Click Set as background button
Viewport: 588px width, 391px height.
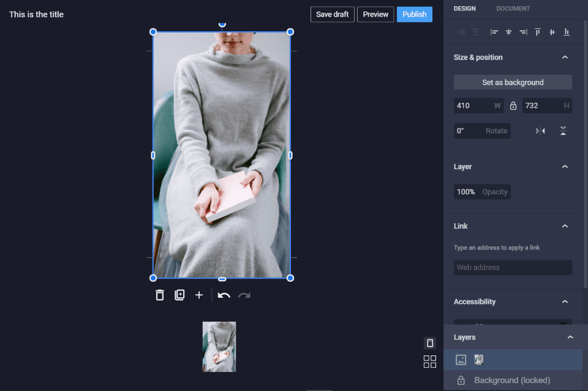513,83
